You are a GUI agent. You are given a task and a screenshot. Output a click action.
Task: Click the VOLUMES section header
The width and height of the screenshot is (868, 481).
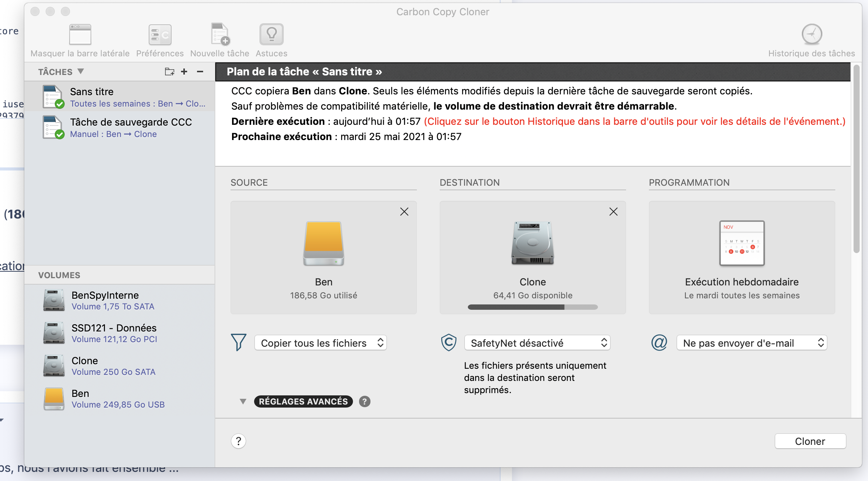click(x=59, y=275)
